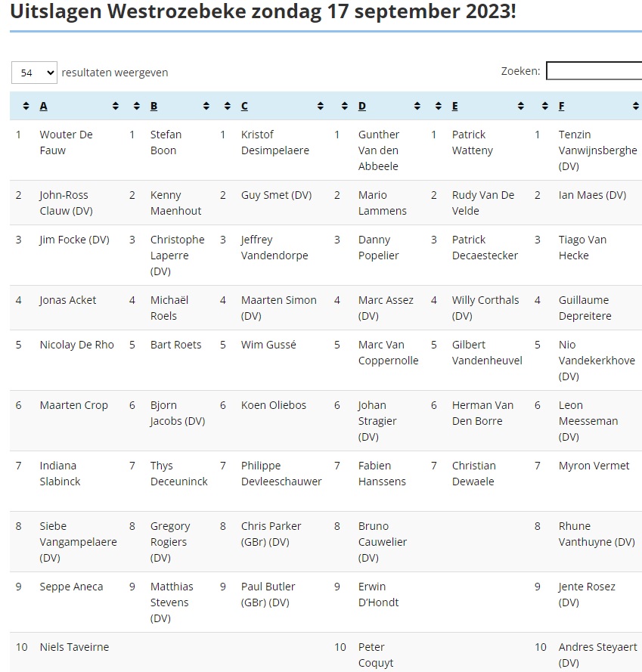Screen dimensions: 642x672
Task: Click sort arrows right of the C header
Action: pos(321,106)
